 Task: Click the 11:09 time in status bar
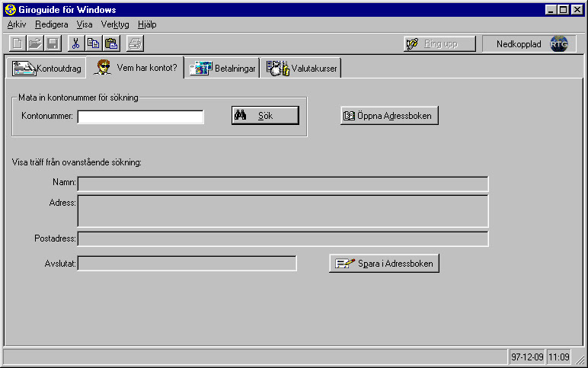click(x=559, y=357)
